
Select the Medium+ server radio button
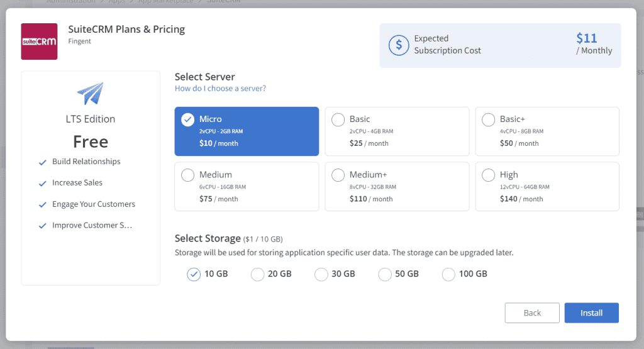pos(338,175)
